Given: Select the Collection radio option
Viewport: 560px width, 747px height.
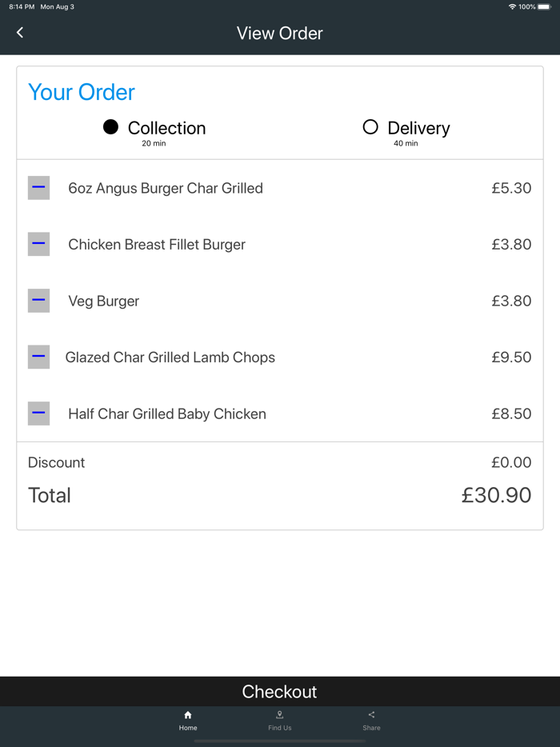Looking at the screenshot, I should coord(111,127).
